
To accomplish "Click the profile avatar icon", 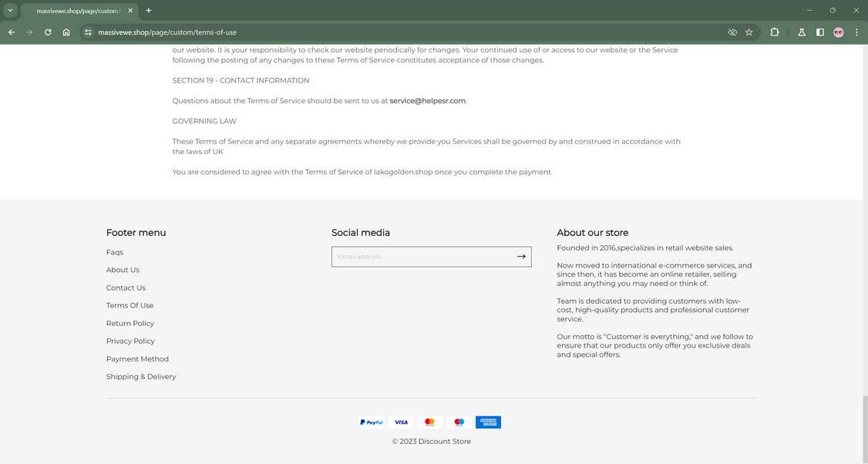I will [839, 32].
